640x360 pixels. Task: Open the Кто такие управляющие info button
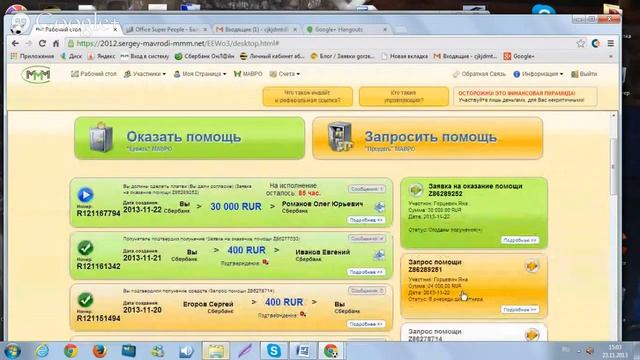click(x=404, y=96)
